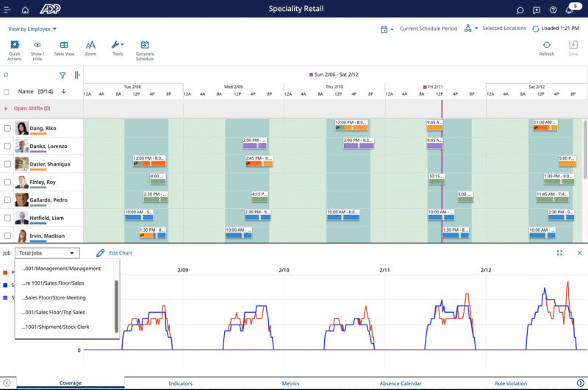Click the Edit Chart pencil icon

click(100, 253)
